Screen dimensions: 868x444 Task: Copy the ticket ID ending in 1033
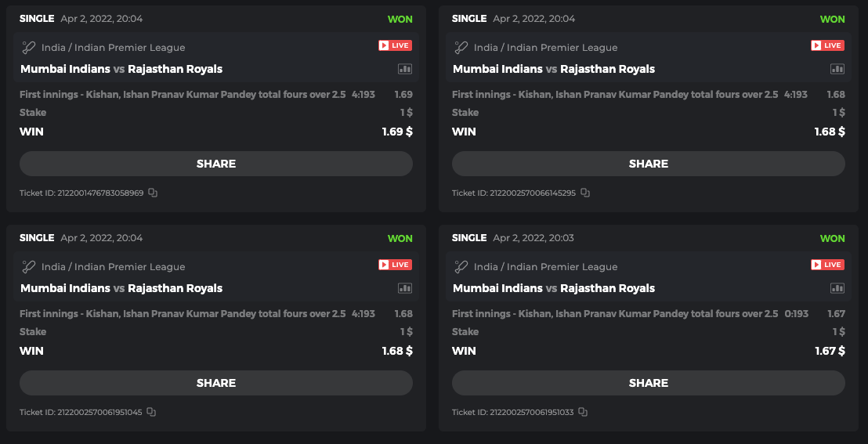[583, 412]
